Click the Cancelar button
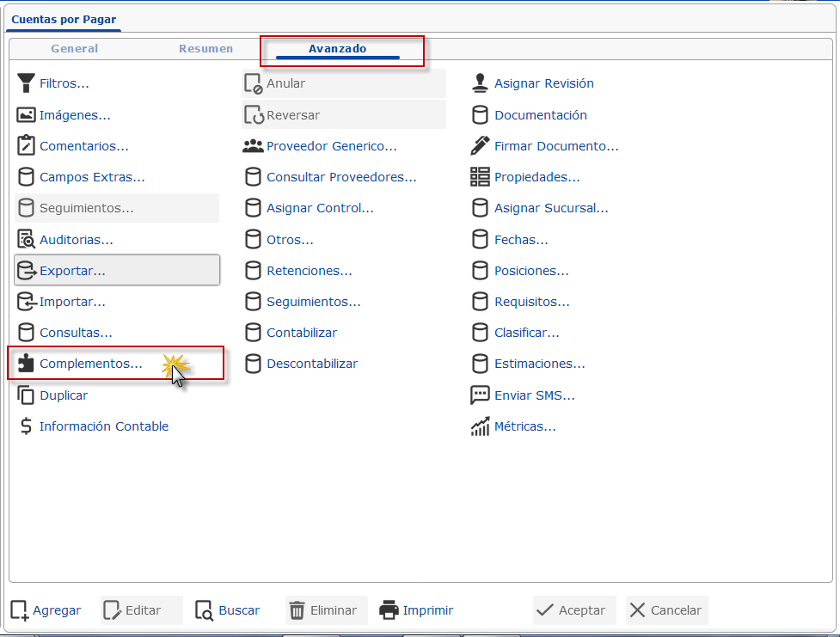 (x=667, y=610)
